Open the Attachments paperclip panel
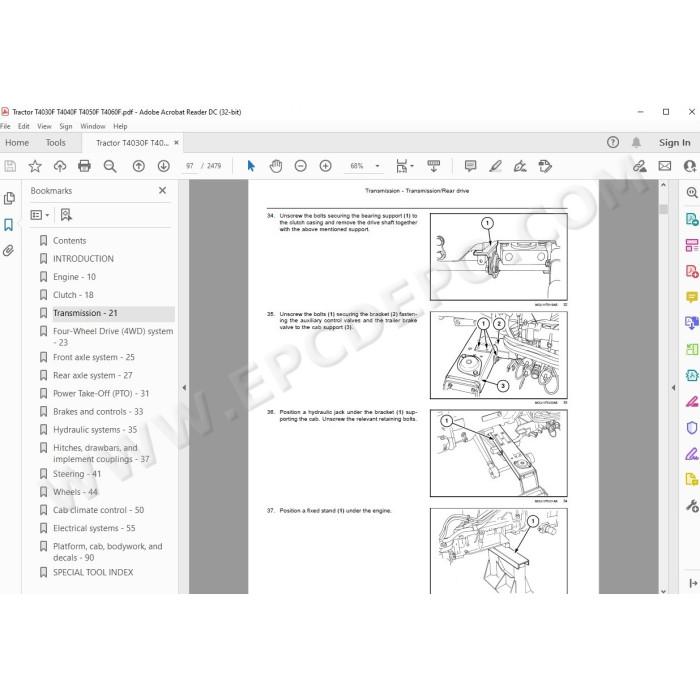 point(8,250)
